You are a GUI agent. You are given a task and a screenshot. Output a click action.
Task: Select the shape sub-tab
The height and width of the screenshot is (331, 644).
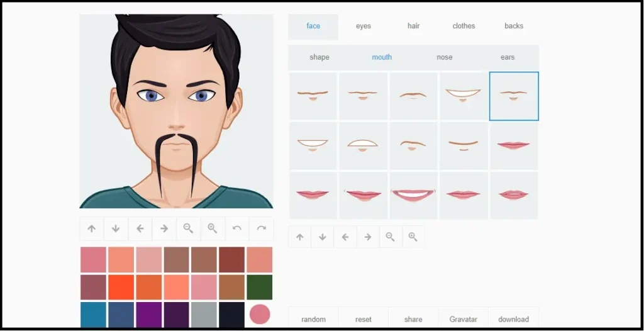(319, 57)
